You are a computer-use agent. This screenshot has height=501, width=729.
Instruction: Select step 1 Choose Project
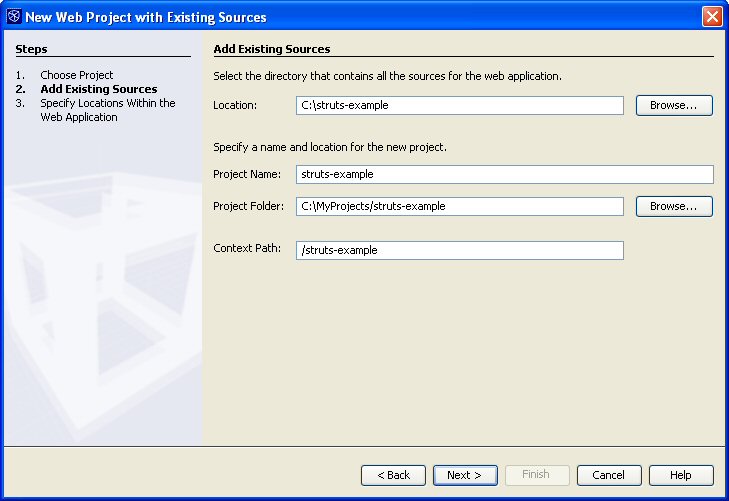(x=77, y=75)
